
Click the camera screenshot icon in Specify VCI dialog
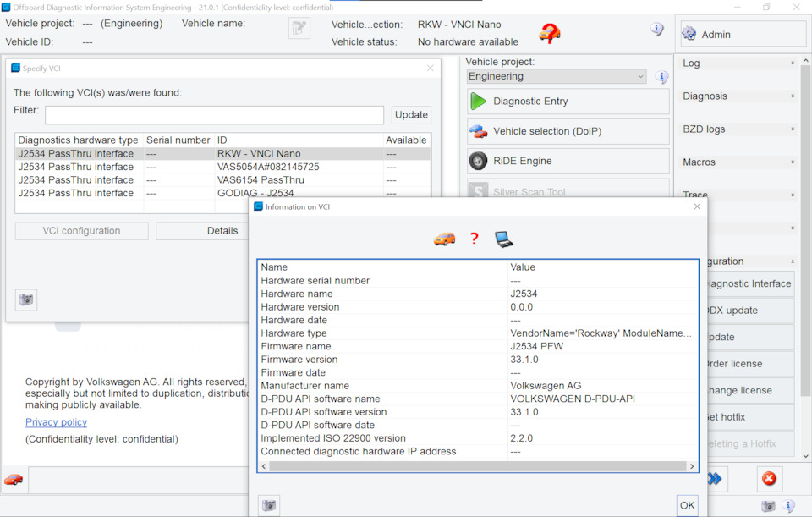tap(26, 300)
